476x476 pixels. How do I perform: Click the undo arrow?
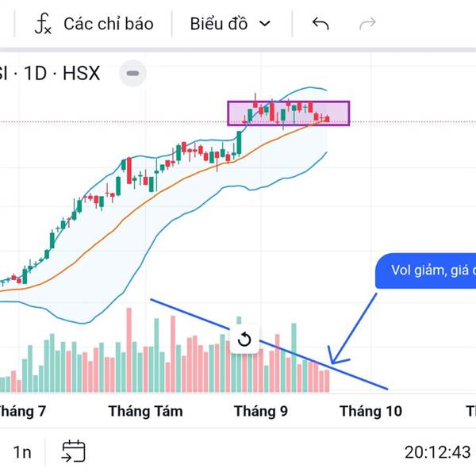321,24
